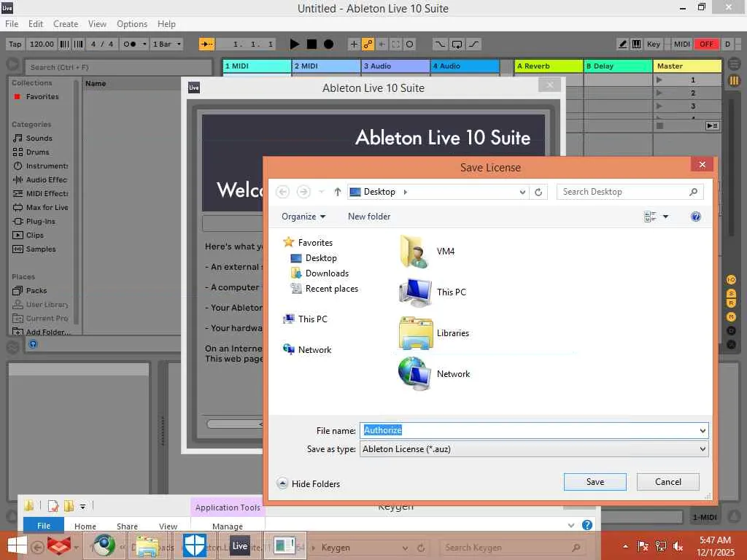Click Add Folder in Places
This screenshot has height=560, width=747.
(47, 332)
